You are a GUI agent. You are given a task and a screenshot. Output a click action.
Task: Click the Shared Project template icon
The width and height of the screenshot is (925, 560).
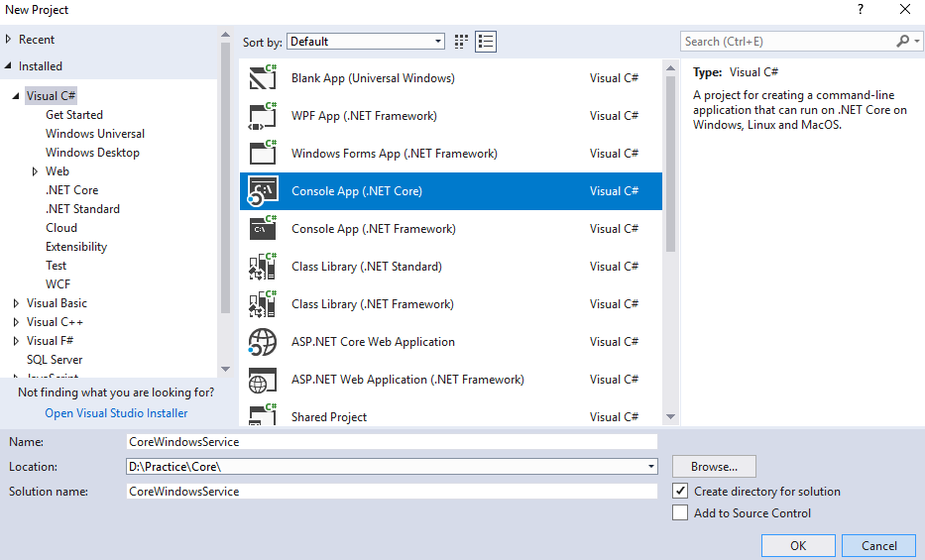coord(263,414)
